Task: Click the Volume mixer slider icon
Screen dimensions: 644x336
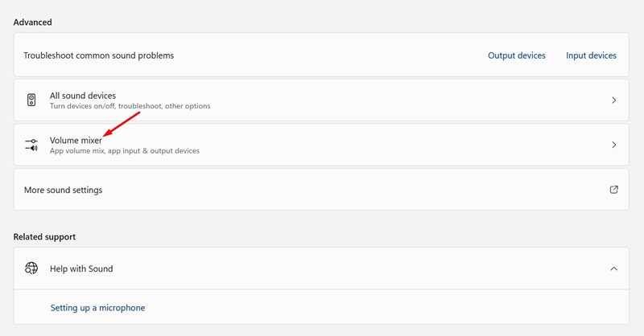Action: (31, 145)
